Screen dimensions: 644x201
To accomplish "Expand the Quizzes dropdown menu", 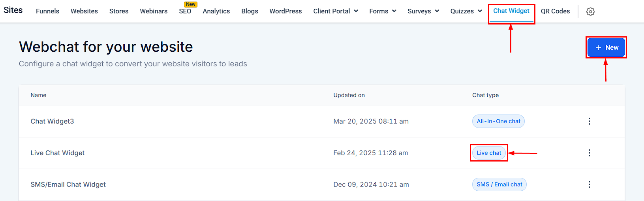I will click(x=466, y=11).
